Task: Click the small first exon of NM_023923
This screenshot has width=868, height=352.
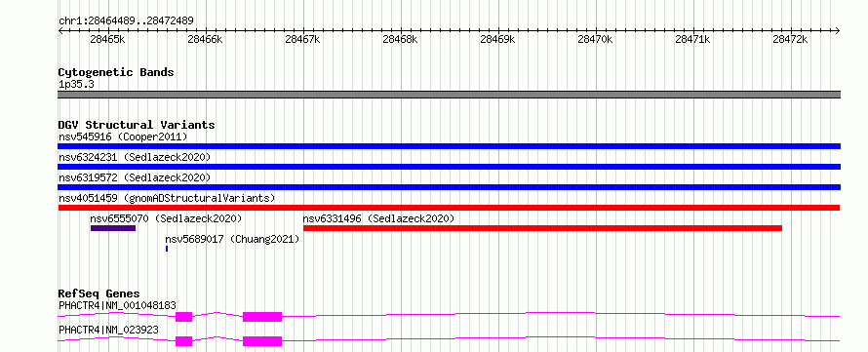Action: (183, 341)
